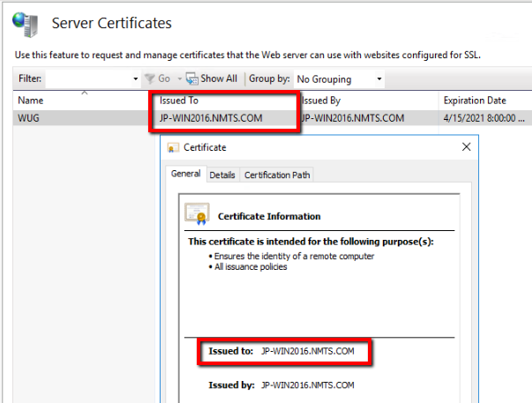The height and width of the screenshot is (403, 532).
Task: Click the Issued to value in certificate dialog
Action: coord(307,351)
